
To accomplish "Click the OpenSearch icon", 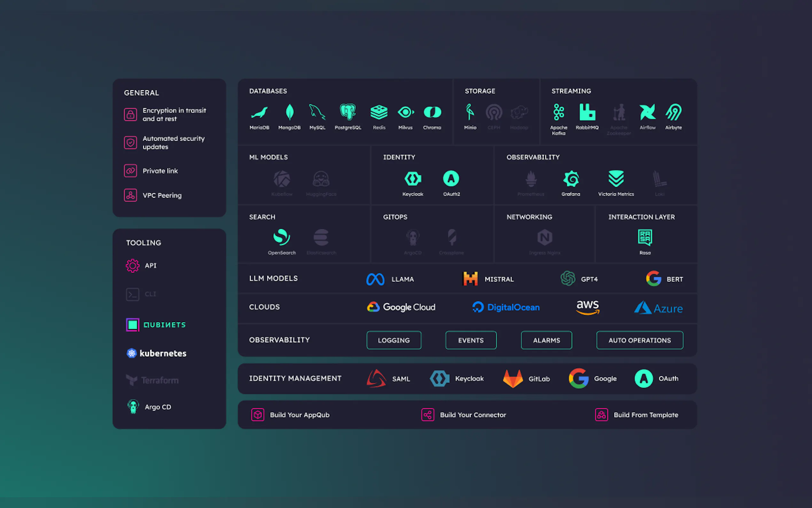I will [x=282, y=237].
